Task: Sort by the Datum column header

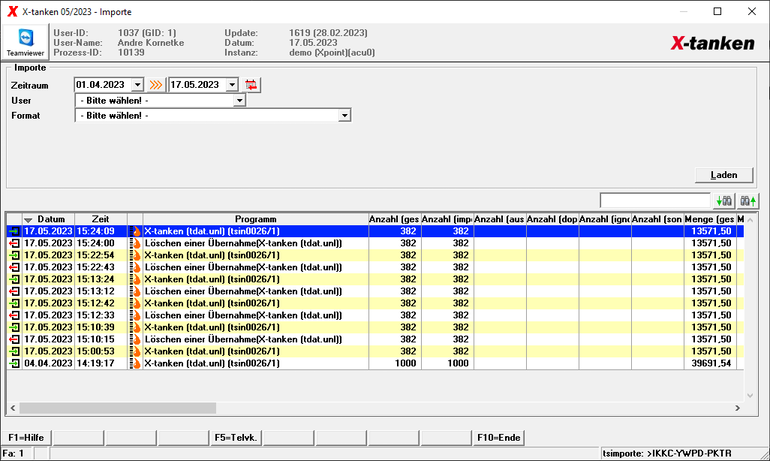Action: (x=48, y=219)
